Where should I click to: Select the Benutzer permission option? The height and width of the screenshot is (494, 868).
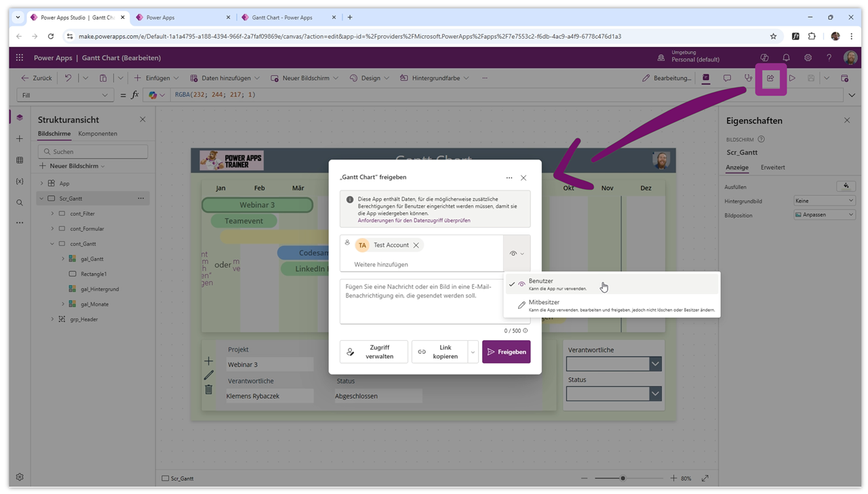(x=611, y=284)
